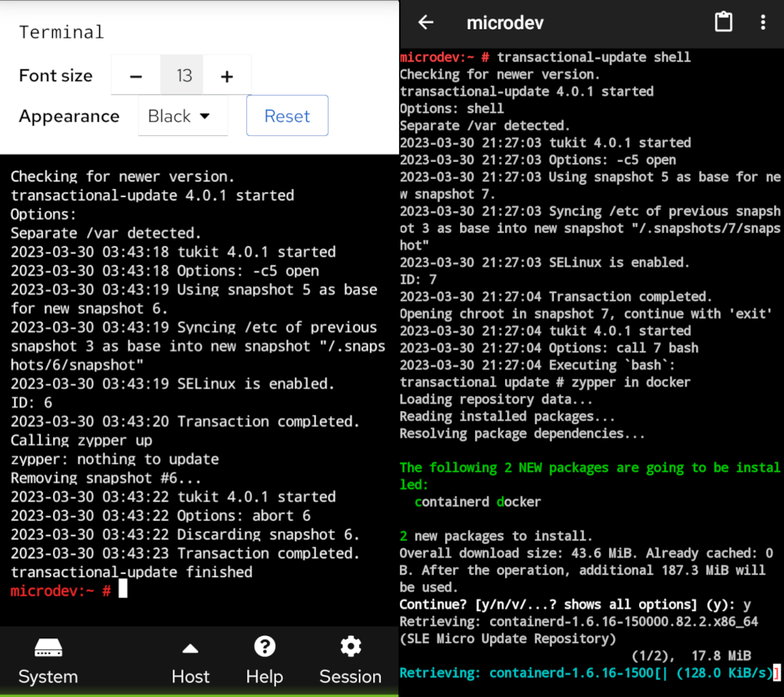Increase font size with the plus control
Viewport: 784px width, 697px height.
pyautogui.click(x=227, y=74)
